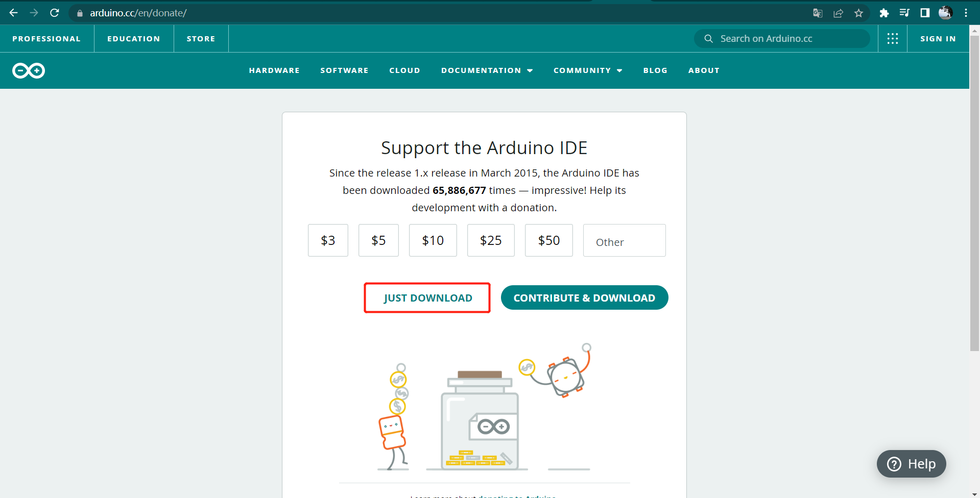
Task: Open the Blog menu item
Action: point(655,70)
